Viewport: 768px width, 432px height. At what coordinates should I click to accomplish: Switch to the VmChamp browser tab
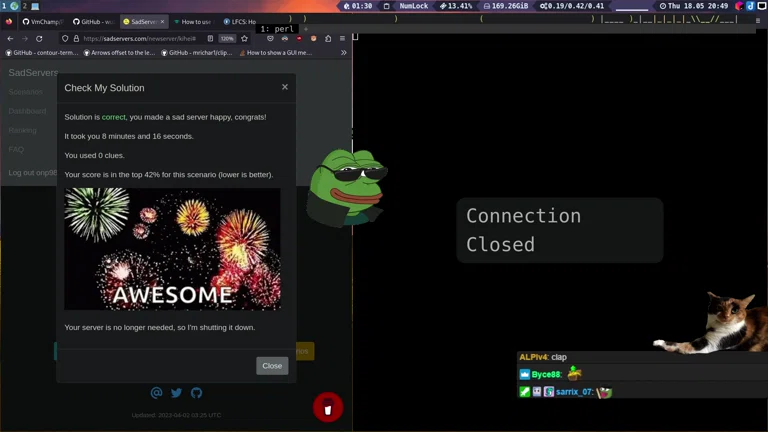coord(43,21)
